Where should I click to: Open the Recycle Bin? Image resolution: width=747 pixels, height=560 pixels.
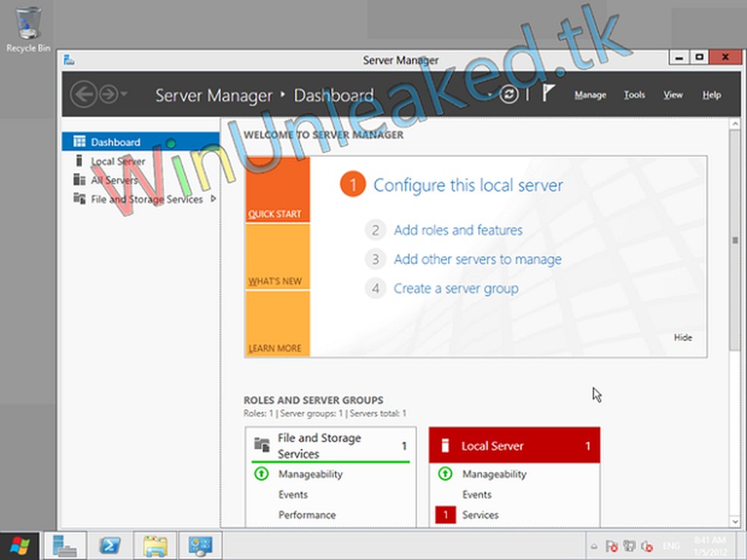pyautogui.click(x=28, y=23)
